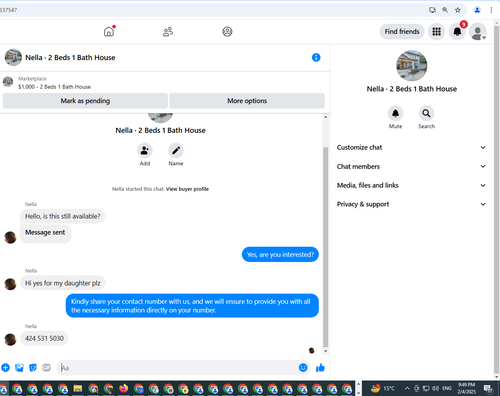The width and height of the screenshot is (500, 396).
Task: Expand the Customize chat section
Action: coord(411,147)
